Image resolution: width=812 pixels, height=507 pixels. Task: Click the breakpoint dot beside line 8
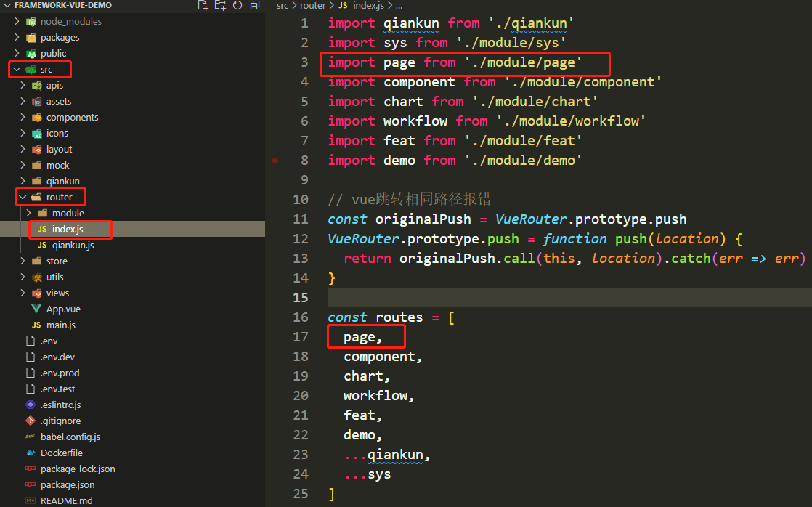[x=275, y=161]
